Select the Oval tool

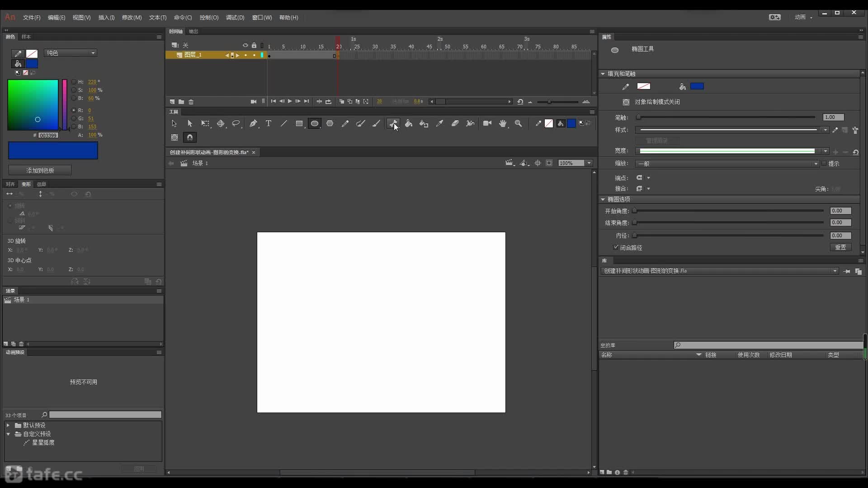[x=315, y=123]
